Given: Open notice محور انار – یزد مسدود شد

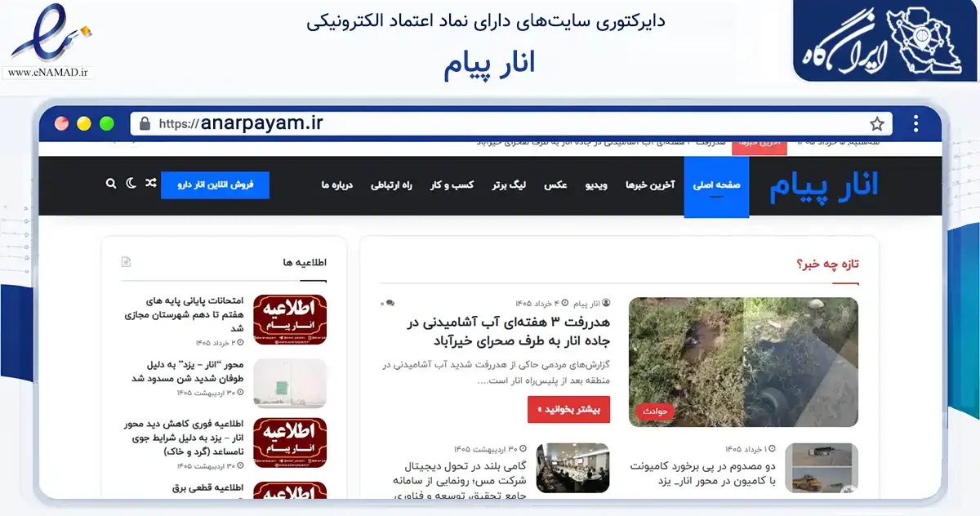Looking at the screenshot, I should click(x=188, y=371).
